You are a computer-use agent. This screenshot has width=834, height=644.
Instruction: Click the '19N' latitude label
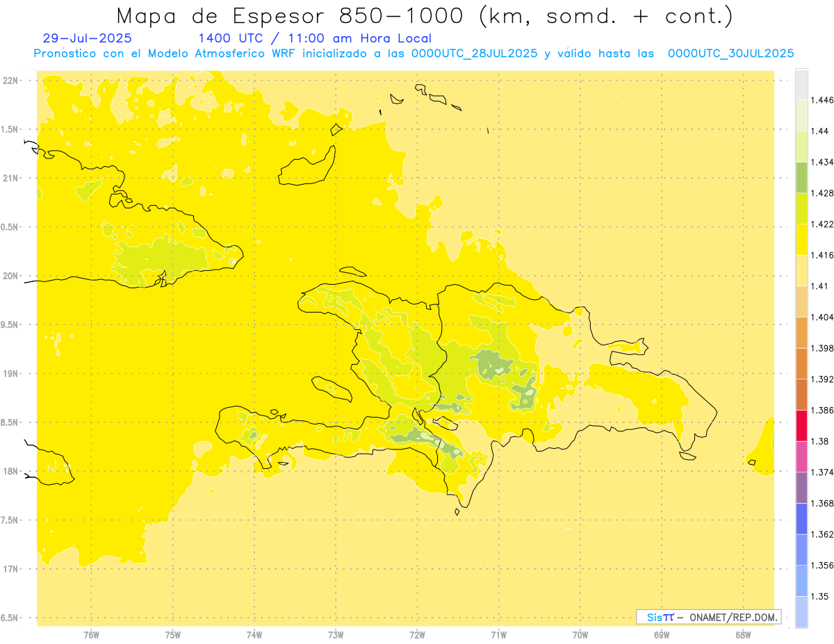coord(10,373)
